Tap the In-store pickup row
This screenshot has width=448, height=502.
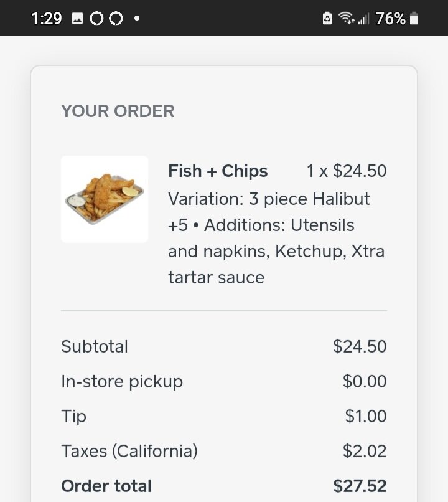pyautogui.click(x=122, y=381)
